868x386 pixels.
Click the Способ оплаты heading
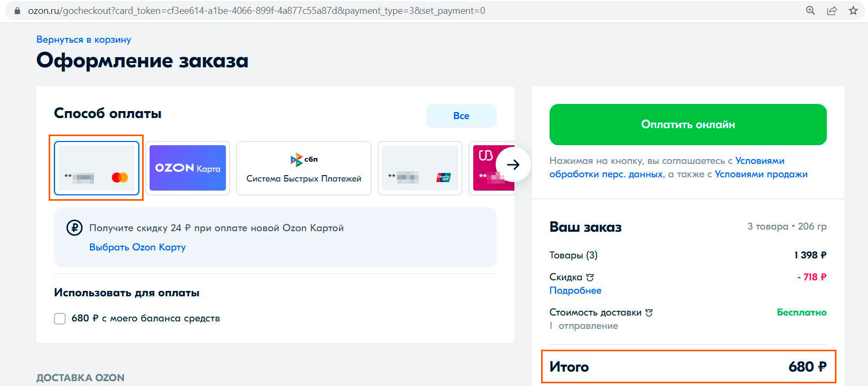(x=107, y=114)
